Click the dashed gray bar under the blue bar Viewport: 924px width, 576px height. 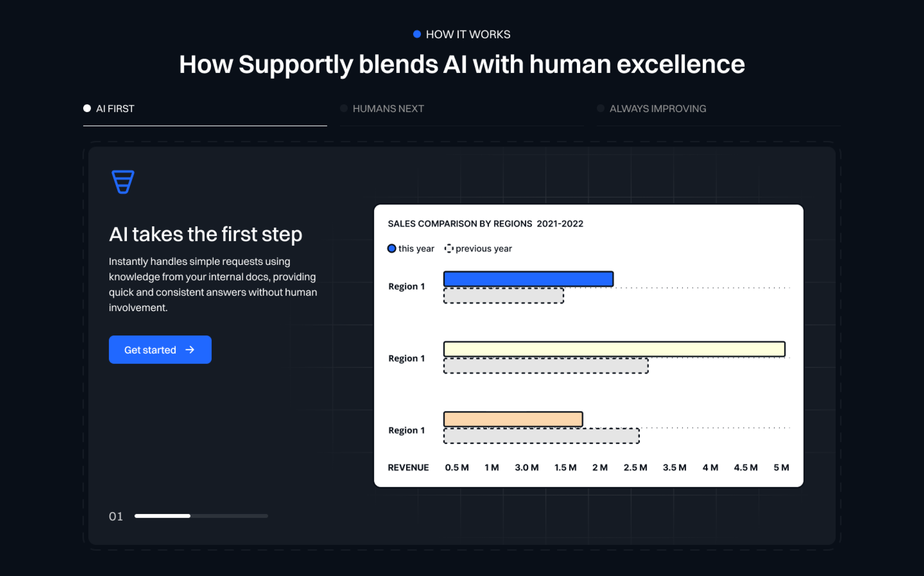(503, 296)
